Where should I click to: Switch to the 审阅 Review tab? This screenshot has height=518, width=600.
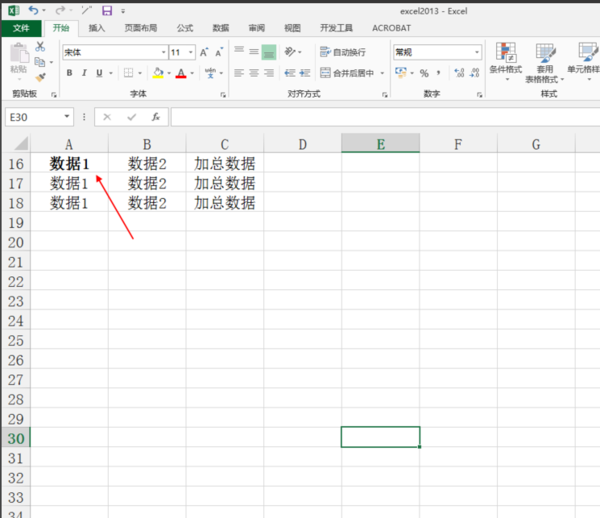[256, 28]
